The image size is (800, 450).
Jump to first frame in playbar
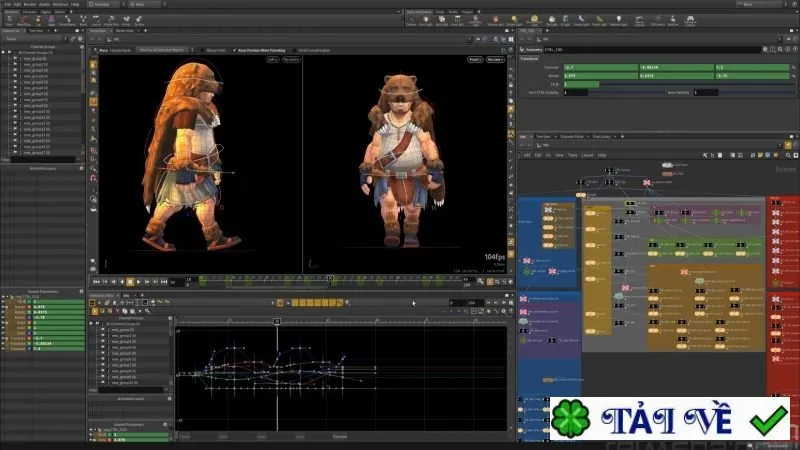(x=96, y=282)
